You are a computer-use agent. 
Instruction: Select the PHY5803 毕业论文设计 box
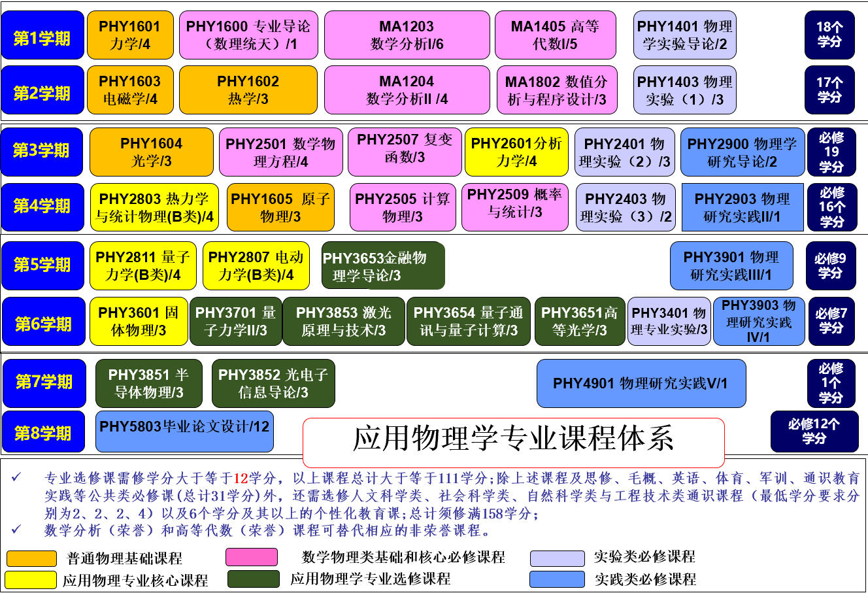184,431
